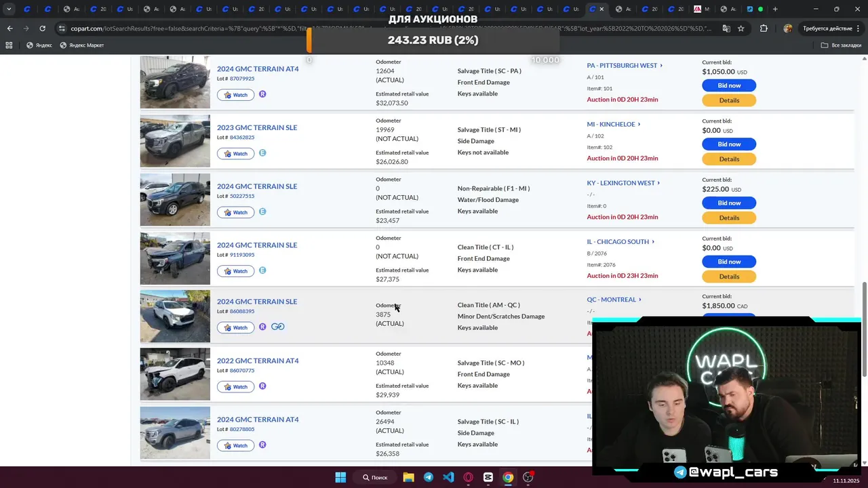This screenshot has width=868, height=488.
Task: Open the Поиск taskbar search box
Action: 375,477
